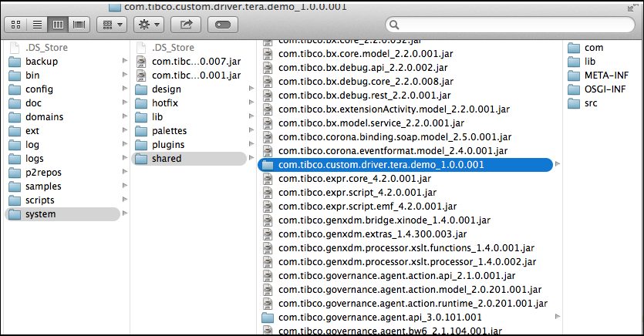Switch to icon view
The image size is (644, 336).
tap(16, 25)
